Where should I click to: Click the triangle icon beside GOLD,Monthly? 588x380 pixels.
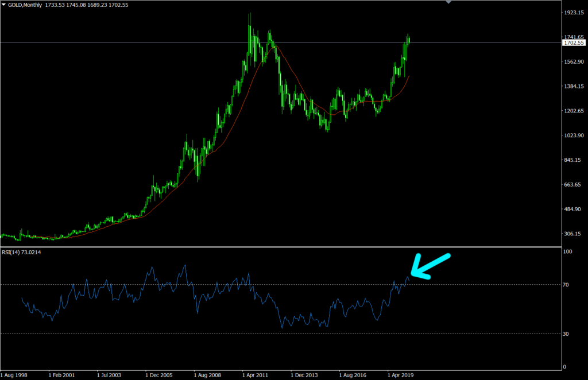[x=3, y=5]
